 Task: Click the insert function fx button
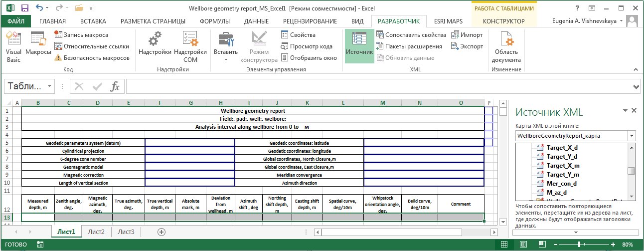click(x=115, y=86)
